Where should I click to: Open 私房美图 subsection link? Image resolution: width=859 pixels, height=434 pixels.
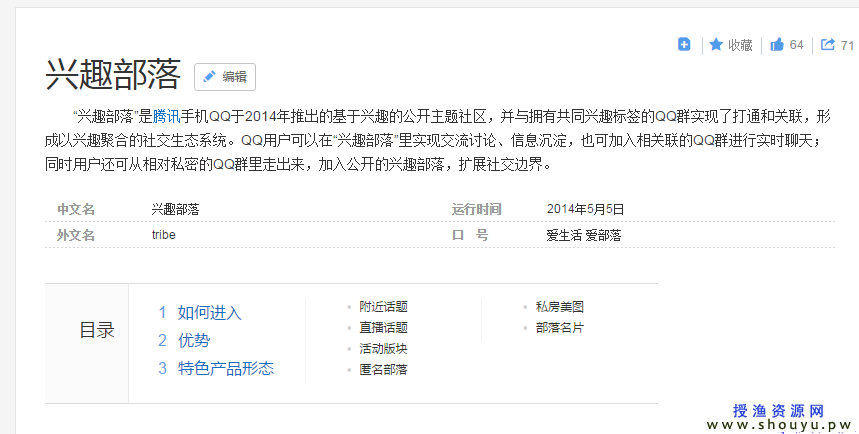pyautogui.click(x=559, y=307)
